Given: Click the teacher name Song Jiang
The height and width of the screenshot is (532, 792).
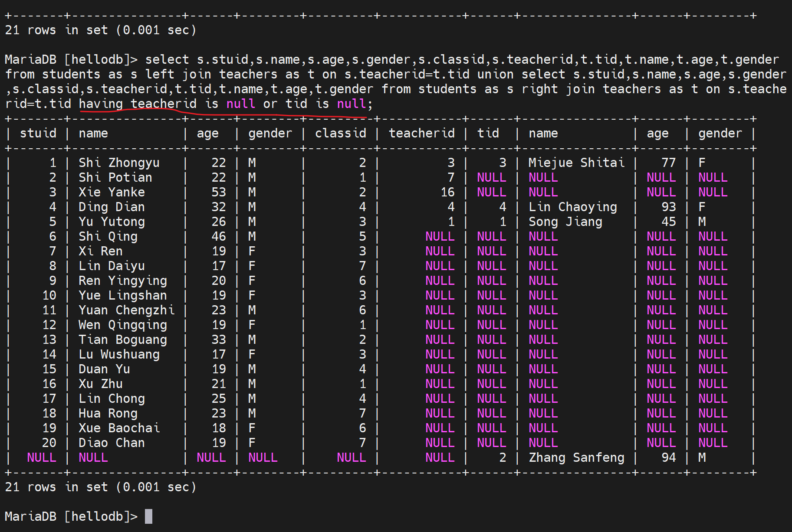Looking at the screenshot, I should pyautogui.click(x=565, y=222).
